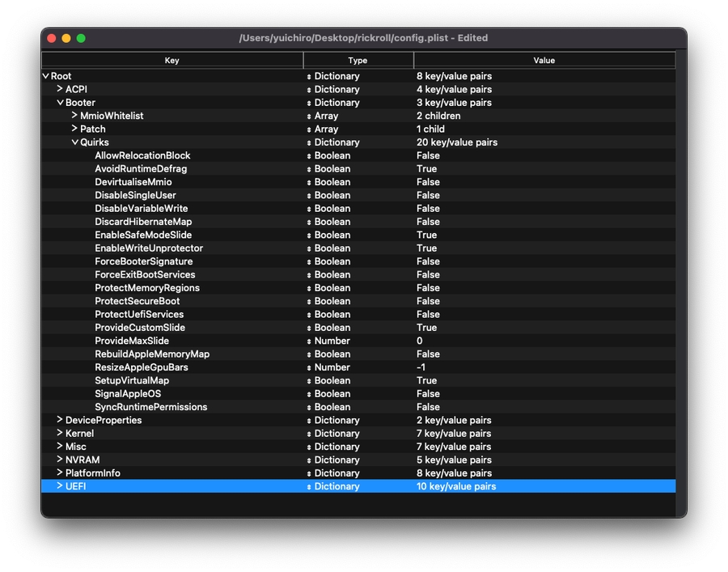Click the Value column header
Screen dimensions: 728x572
point(544,61)
